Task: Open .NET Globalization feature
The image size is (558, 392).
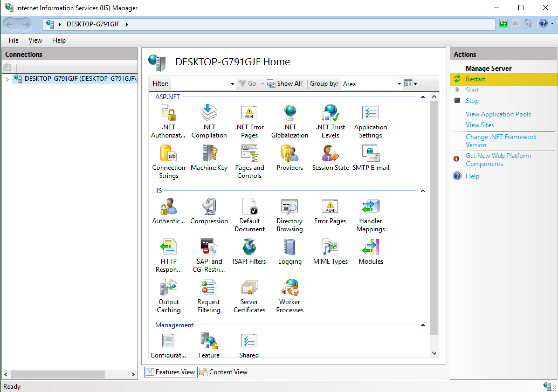Action: [290, 121]
